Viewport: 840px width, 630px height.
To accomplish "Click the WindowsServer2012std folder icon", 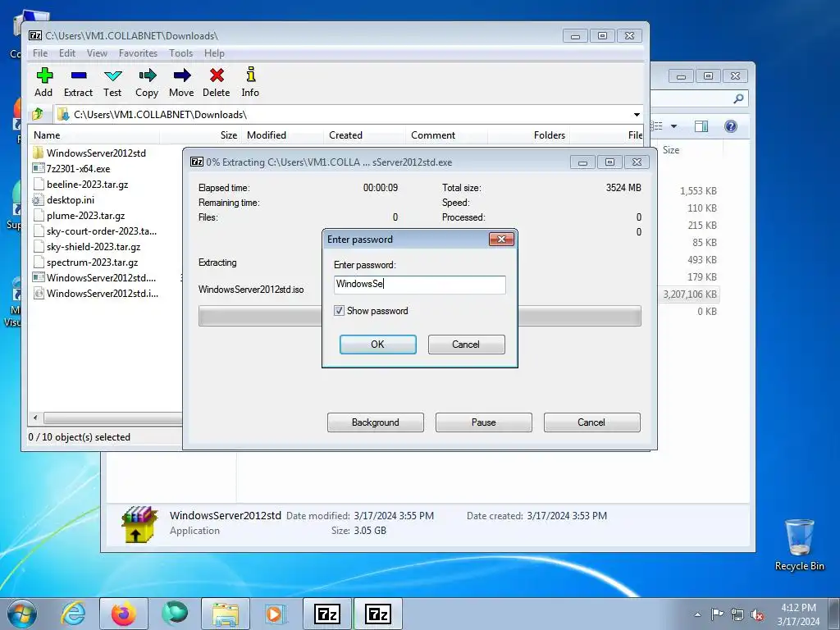I will (x=38, y=153).
